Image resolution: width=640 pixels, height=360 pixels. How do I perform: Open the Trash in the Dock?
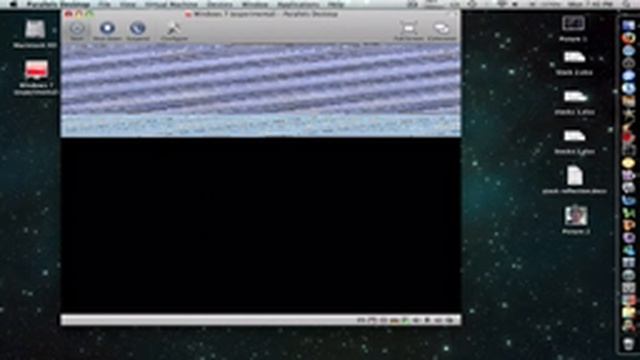(x=629, y=344)
